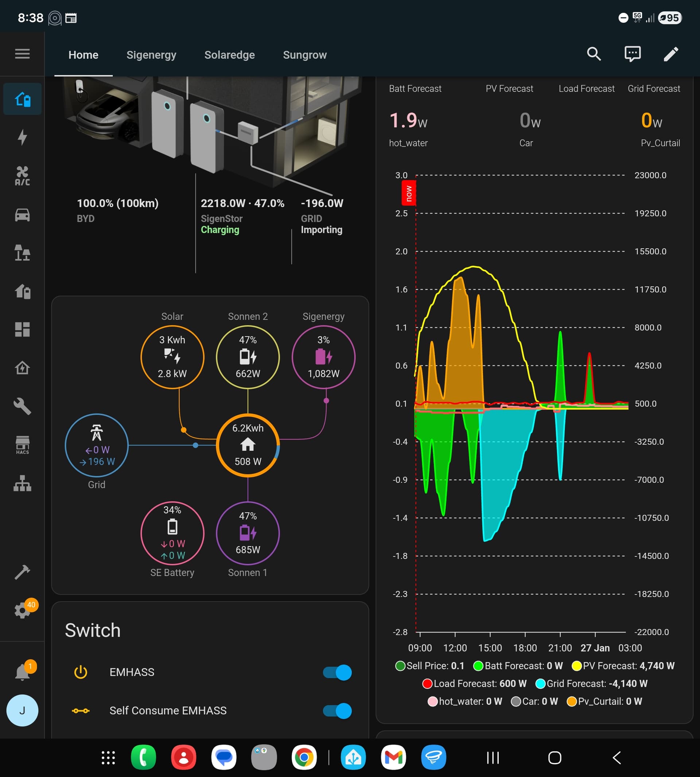The width and height of the screenshot is (700, 777).
Task: Click the Solar energy node circle
Action: point(172,357)
